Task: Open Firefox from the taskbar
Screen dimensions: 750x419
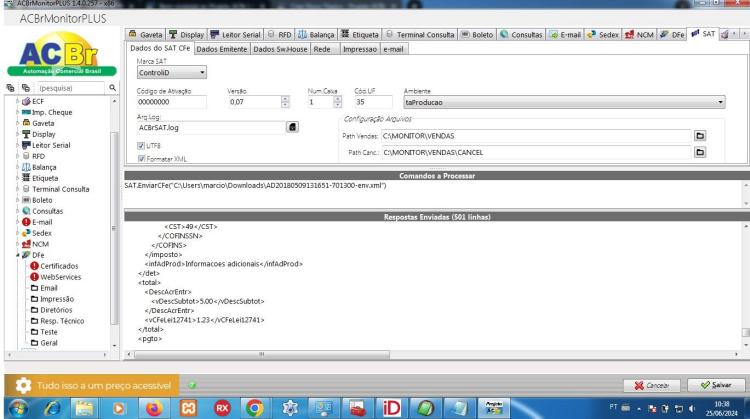Action: pyautogui.click(x=154, y=408)
